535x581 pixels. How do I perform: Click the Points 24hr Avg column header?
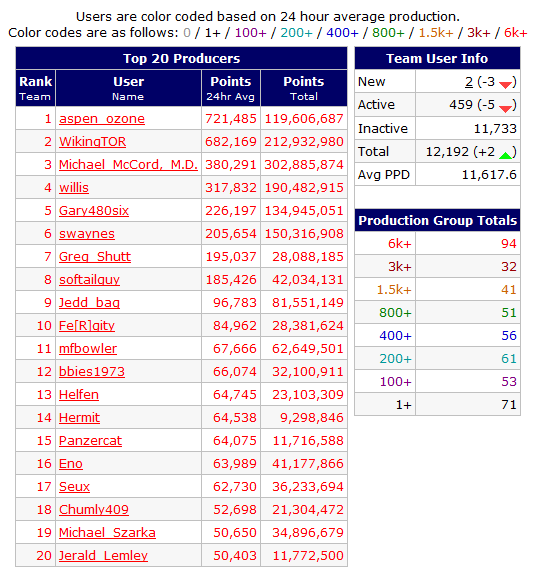(x=231, y=88)
